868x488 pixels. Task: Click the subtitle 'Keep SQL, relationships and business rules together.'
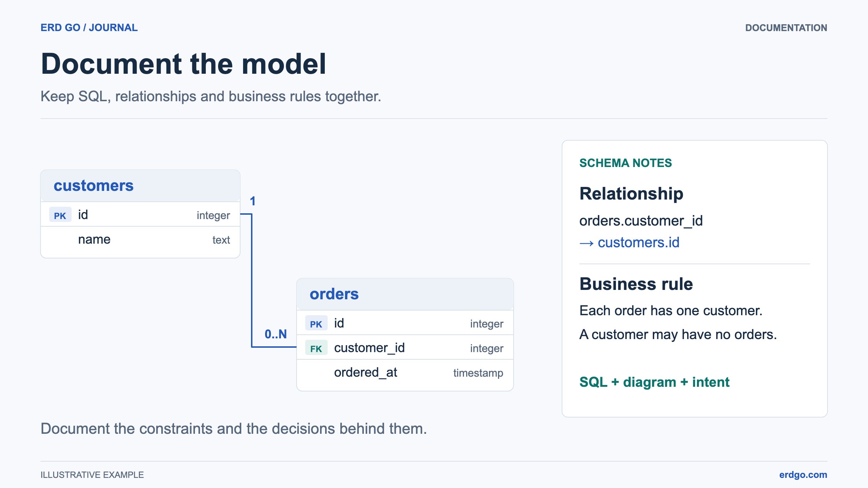coord(211,97)
